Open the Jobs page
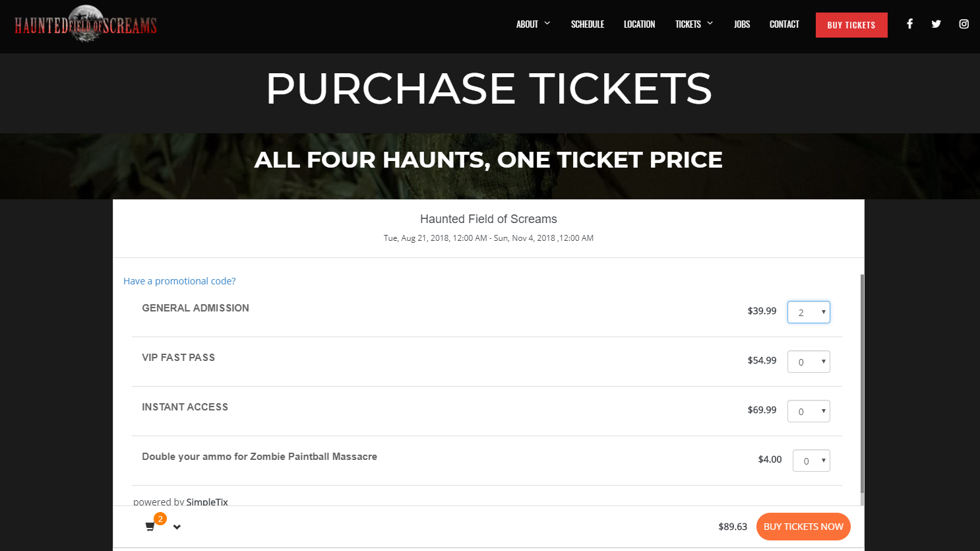The width and height of the screenshot is (980, 551). click(742, 24)
